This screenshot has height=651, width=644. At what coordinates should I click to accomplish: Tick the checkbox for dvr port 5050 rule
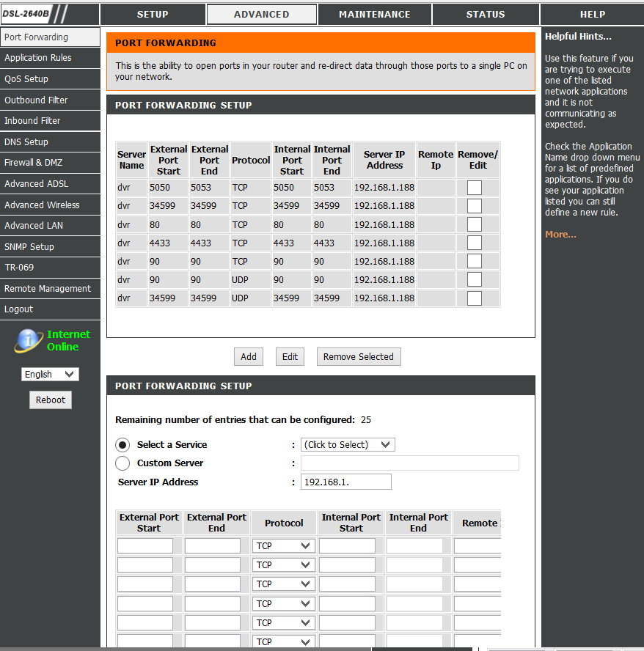tap(474, 188)
